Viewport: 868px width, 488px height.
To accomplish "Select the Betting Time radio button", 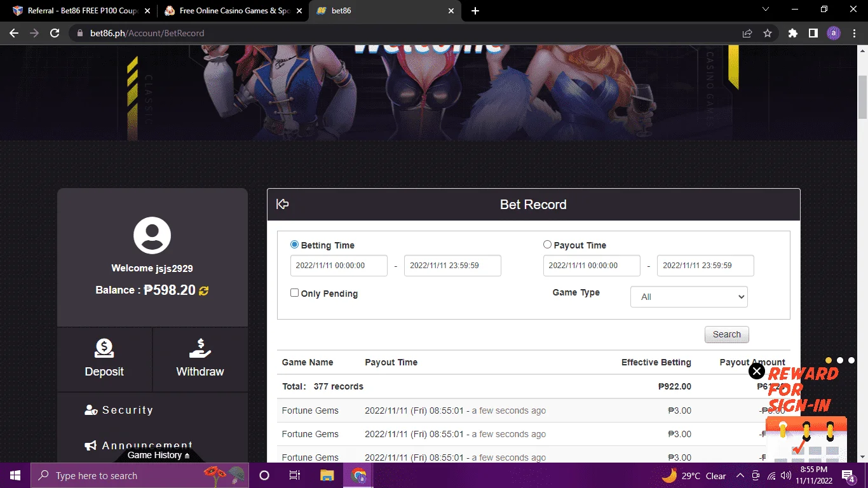I will point(294,245).
